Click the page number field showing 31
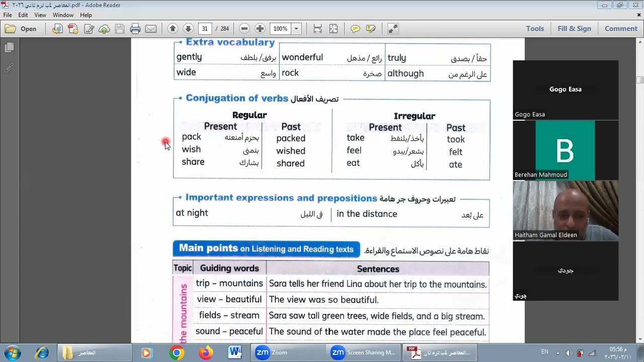The height and width of the screenshot is (362, 644). [205, 29]
